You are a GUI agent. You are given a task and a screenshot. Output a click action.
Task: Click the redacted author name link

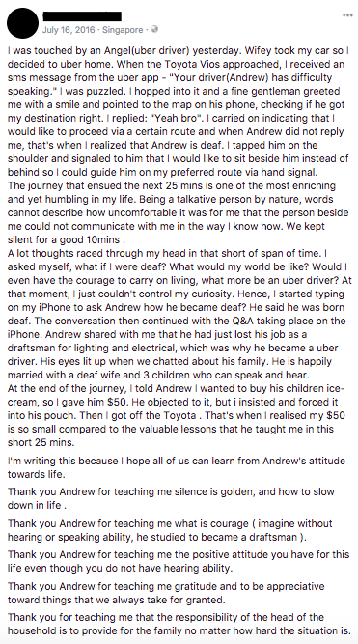coord(82,16)
